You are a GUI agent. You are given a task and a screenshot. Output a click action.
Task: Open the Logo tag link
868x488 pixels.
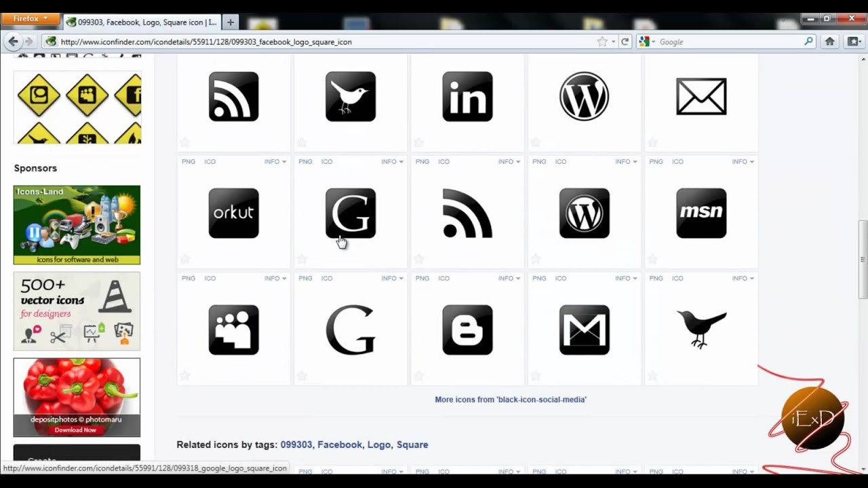click(379, 445)
